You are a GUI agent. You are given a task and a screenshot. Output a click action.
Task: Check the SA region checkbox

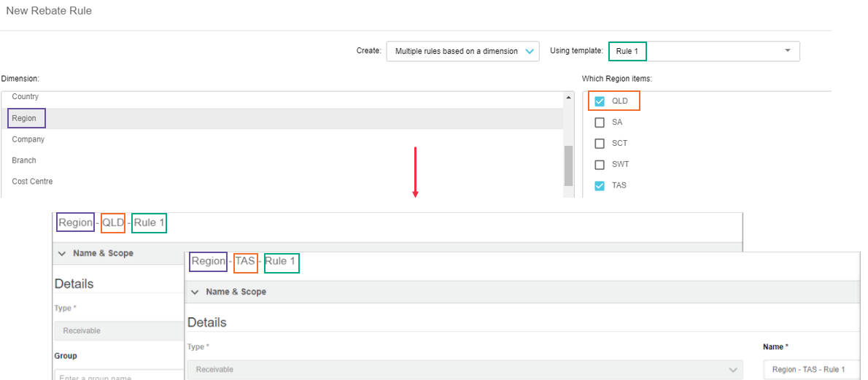[599, 123]
